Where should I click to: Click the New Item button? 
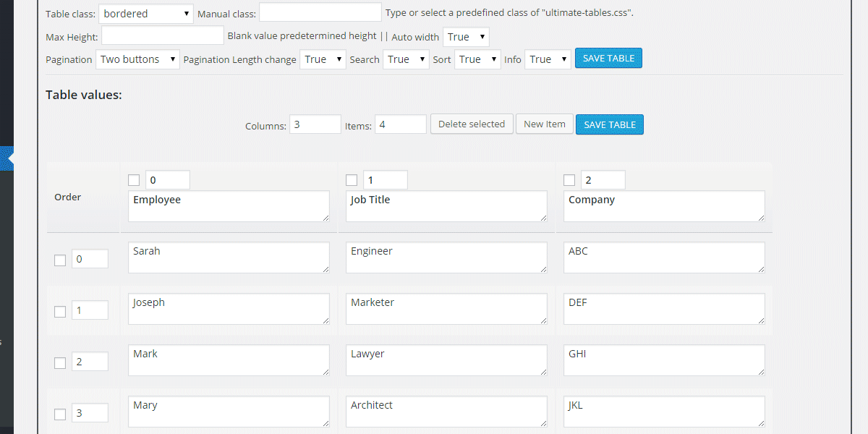(x=544, y=124)
